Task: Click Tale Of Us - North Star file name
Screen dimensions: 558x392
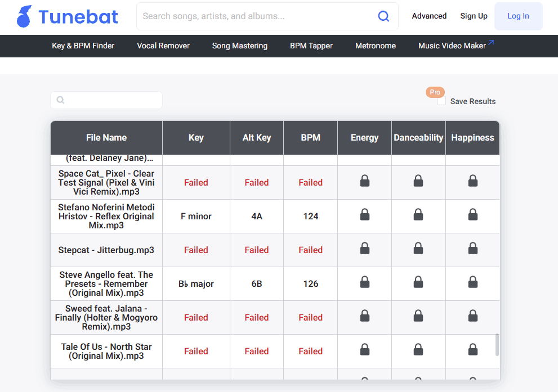Action: pos(106,351)
